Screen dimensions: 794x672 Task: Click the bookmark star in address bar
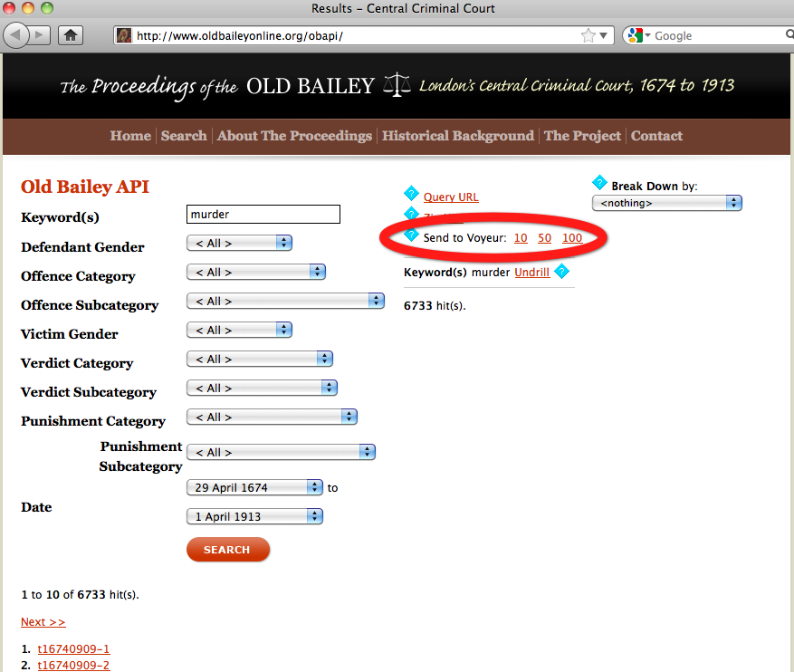click(x=588, y=35)
